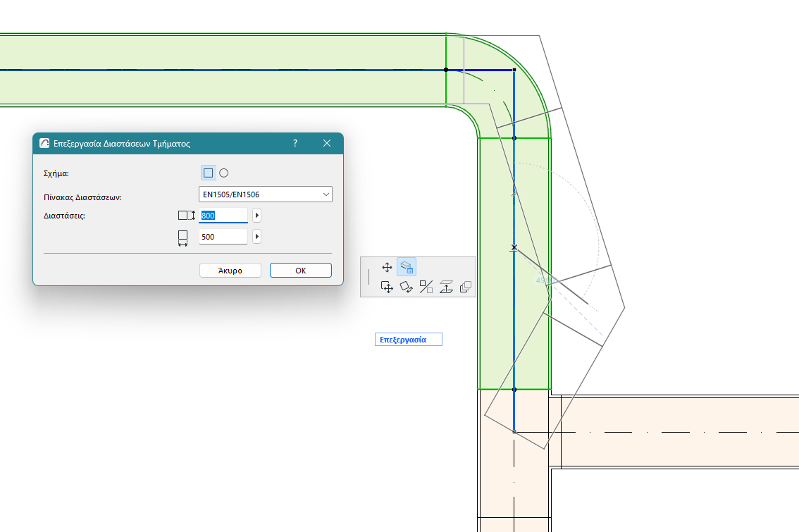The width and height of the screenshot is (799, 532).
Task: Click the elevate element icon in pet palette
Action: click(x=446, y=287)
